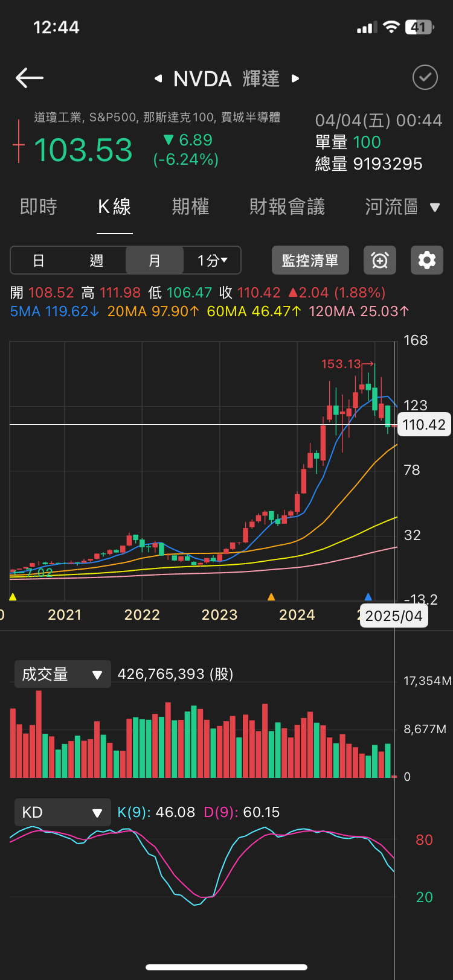The image size is (453, 980).
Task: Tap the 60MA 46.47 label
Action: coord(254,311)
